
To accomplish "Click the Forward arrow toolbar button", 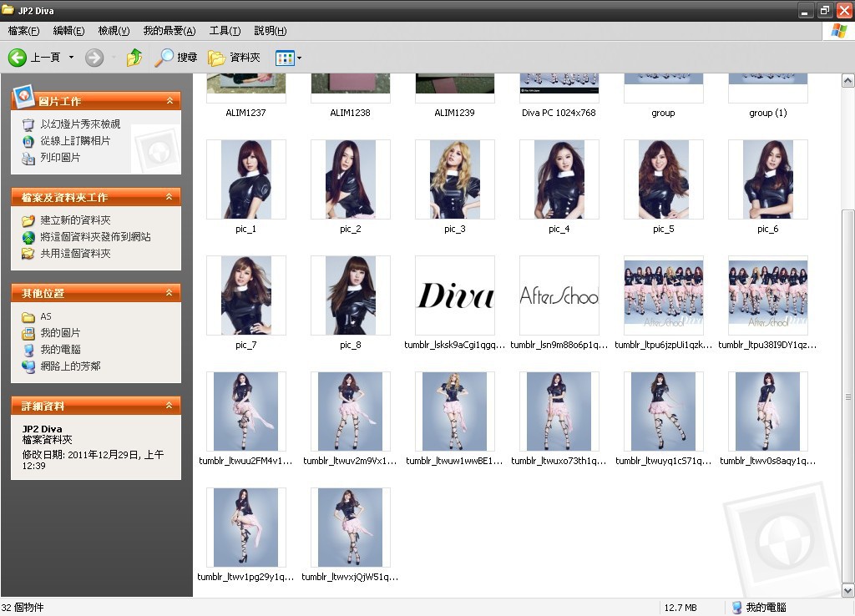I will click(x=94, y=58).
